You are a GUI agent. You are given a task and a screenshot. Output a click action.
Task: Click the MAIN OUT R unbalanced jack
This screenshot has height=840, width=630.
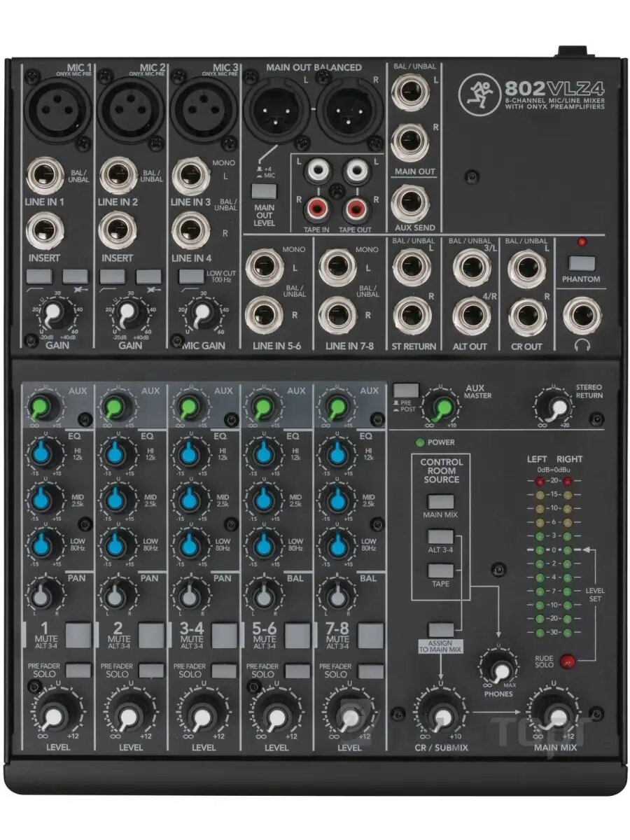(410, 143)
